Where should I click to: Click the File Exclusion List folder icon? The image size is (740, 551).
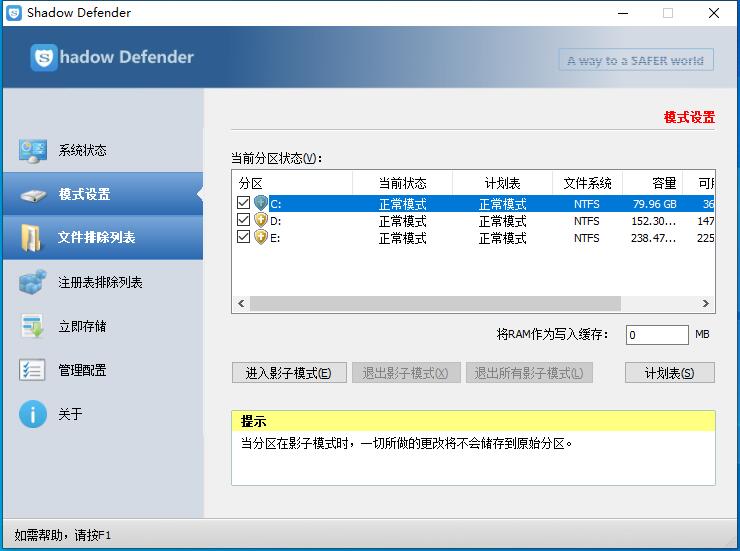click(33, 238)
